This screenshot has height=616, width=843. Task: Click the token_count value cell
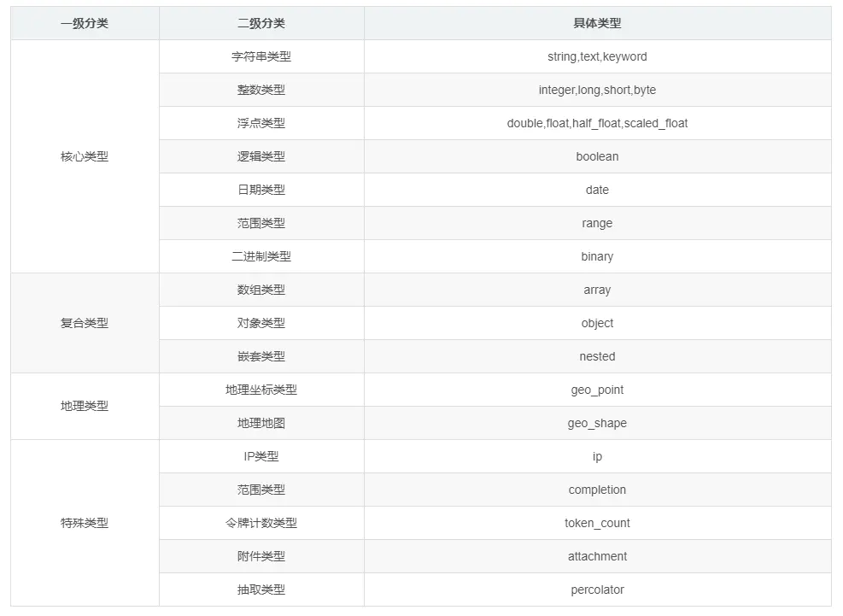[597, 523]
